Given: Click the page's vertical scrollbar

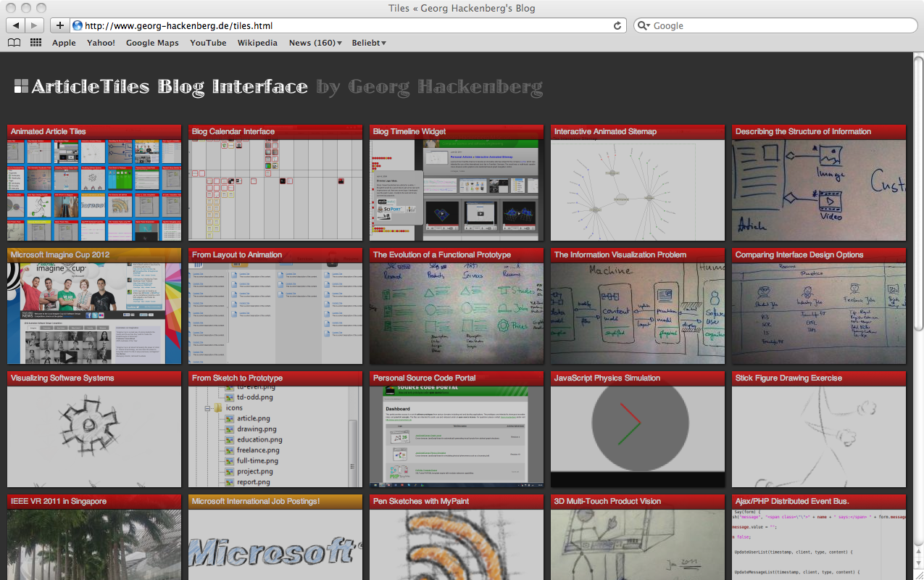Looking at the screenshot, I should 918,196.
